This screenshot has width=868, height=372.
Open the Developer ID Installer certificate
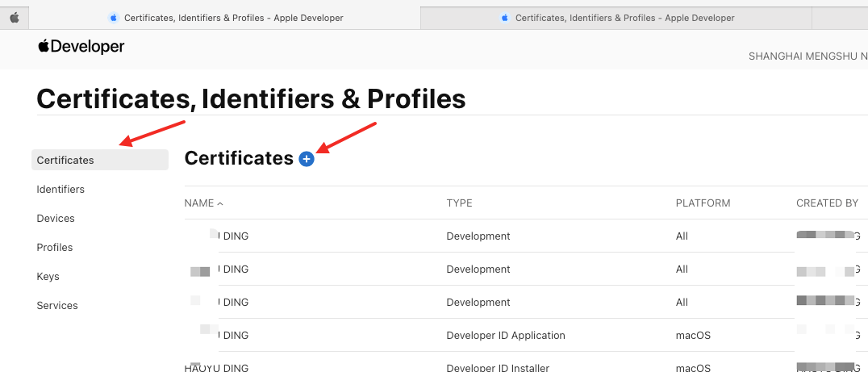point(497,367)
